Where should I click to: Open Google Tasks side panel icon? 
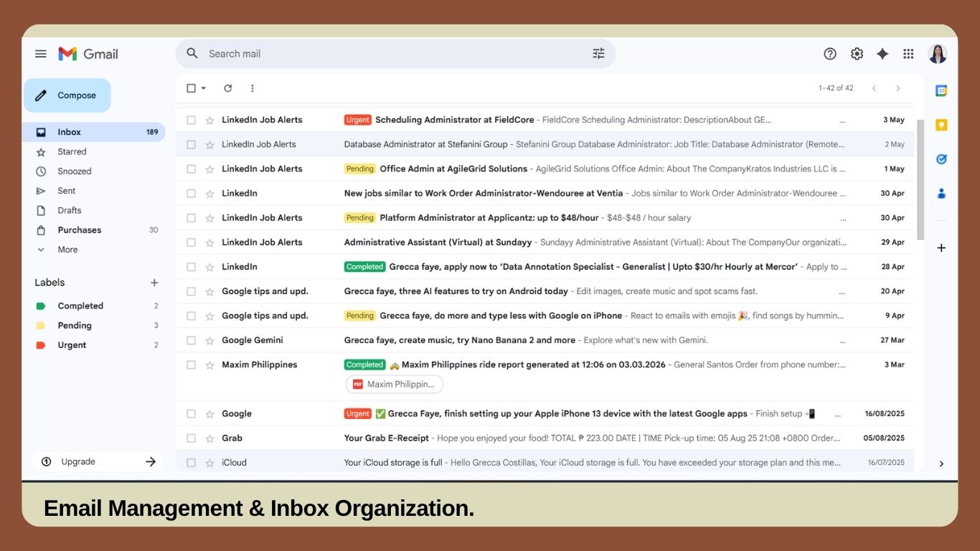941,159
